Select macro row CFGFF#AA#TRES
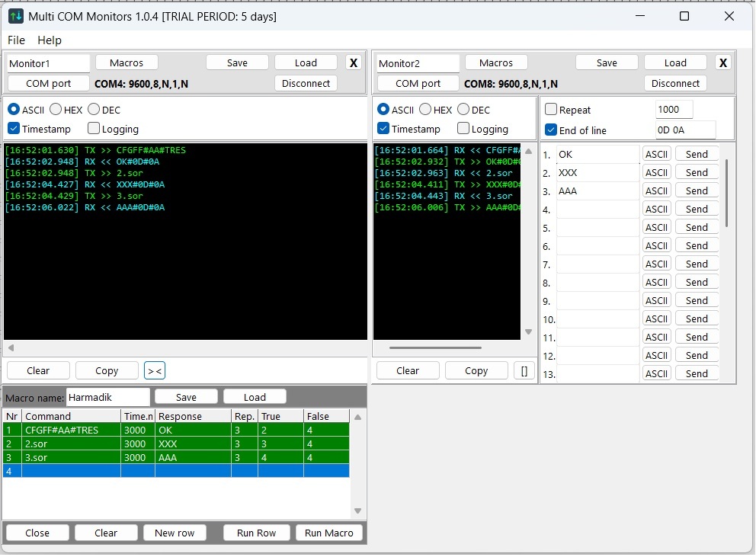The width and height of the screenshot is (756, 557). [x=176, y=431]
